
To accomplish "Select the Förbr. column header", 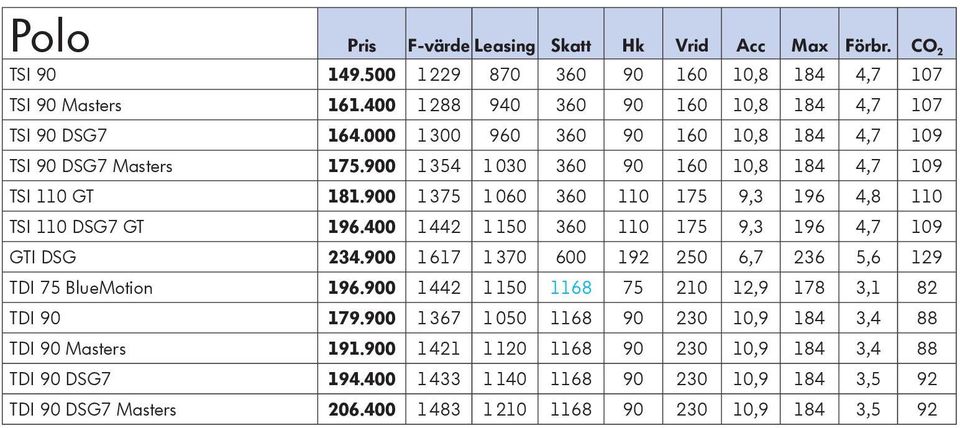I will [868, 45].
